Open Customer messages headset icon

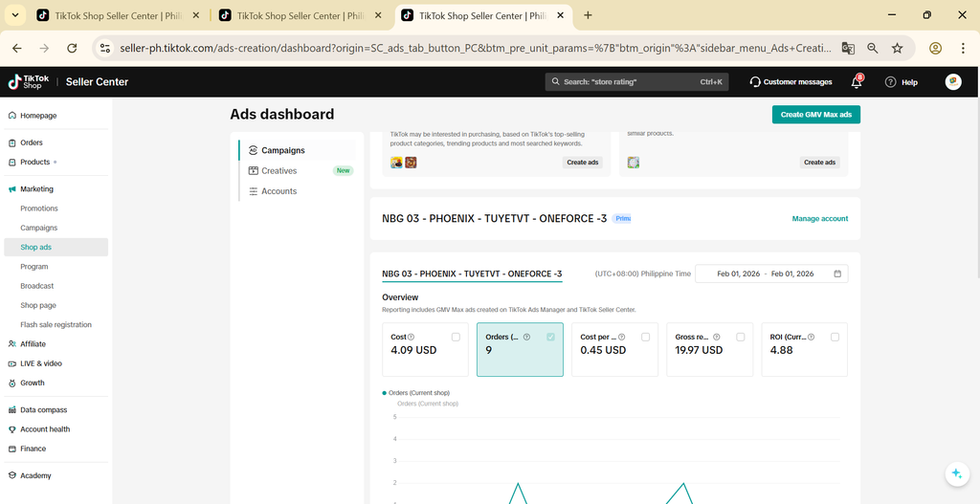coord(755,82)
